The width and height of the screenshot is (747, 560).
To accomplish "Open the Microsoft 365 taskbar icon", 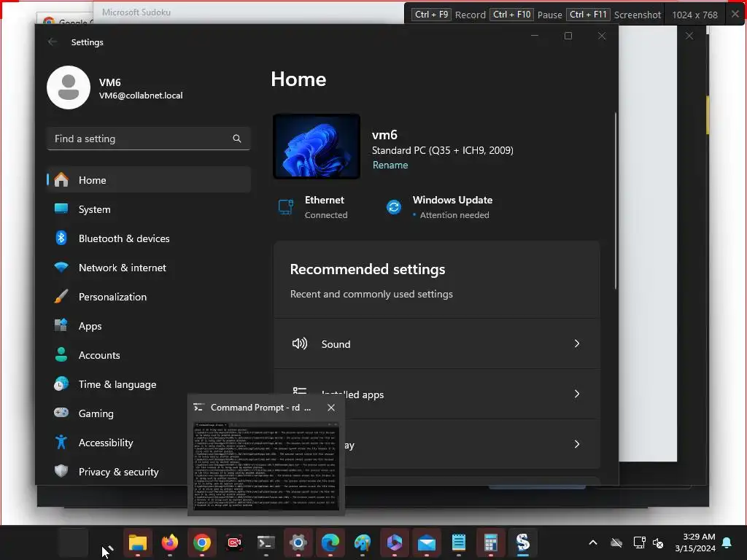I will point(395,542).
